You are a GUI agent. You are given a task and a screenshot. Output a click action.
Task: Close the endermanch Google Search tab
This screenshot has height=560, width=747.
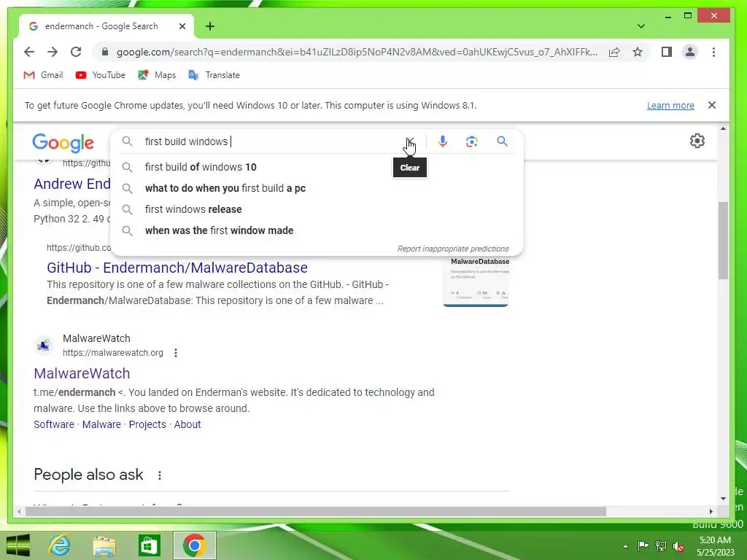click(x=182, y=26)
